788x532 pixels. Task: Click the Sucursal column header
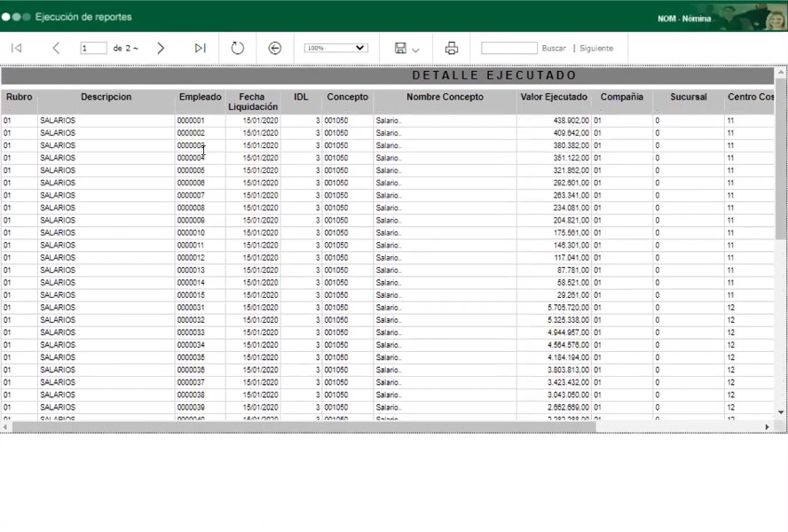689,97
